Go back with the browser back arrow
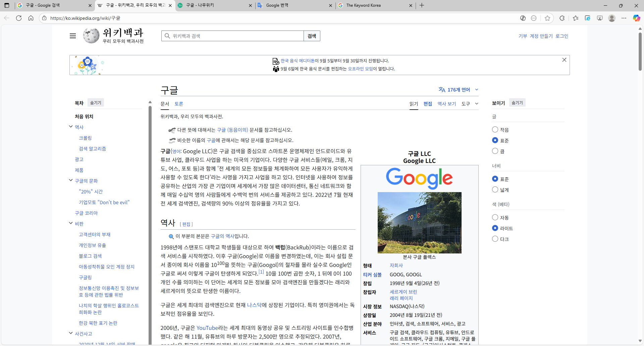This screenshot has width=644, height=346. pos(7,18)
